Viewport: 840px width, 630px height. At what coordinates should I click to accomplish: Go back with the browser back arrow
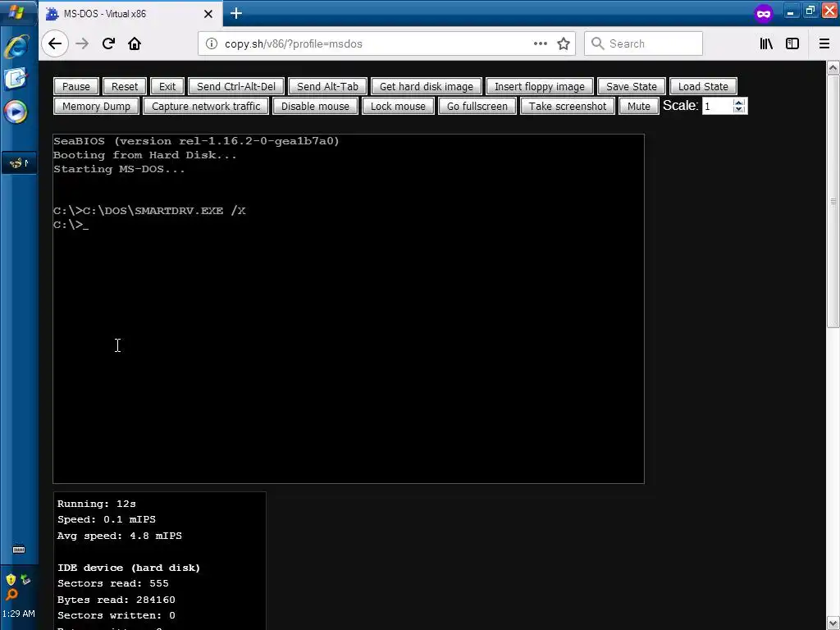[x=55, y=43]
